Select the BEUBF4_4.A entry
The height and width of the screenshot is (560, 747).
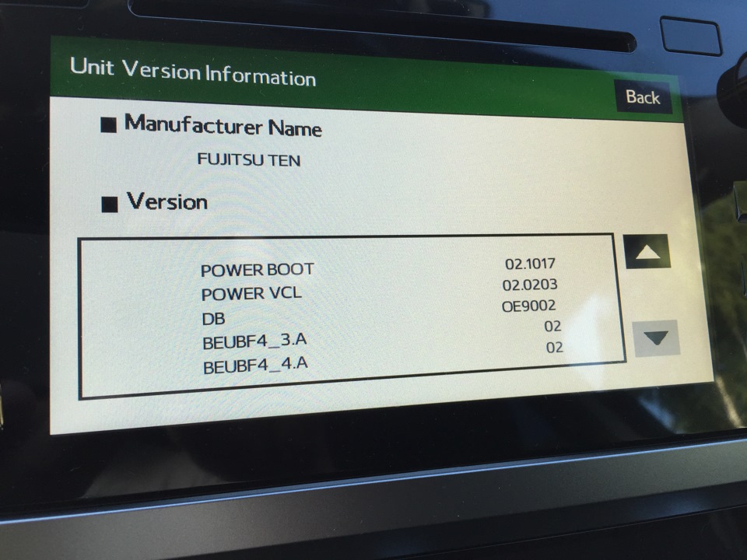pos(256,366)
